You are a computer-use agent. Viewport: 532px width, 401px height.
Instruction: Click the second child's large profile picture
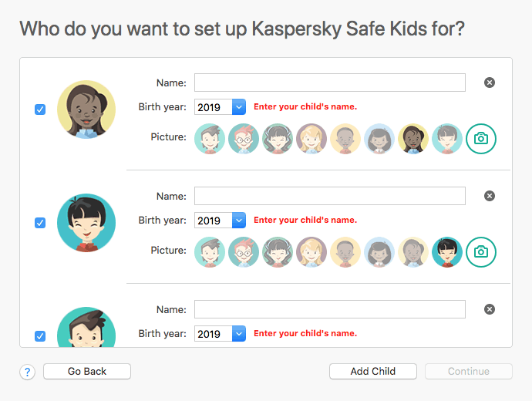[x=86, y=223]
